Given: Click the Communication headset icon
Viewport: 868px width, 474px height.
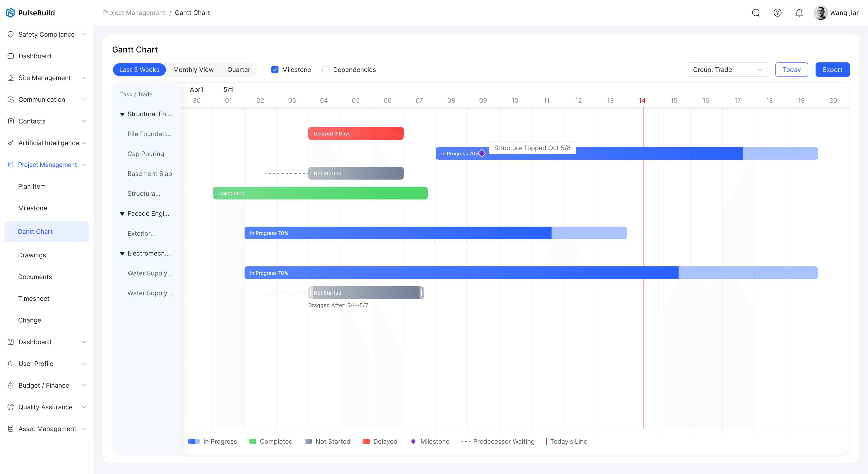Looking at the screenshot, I should 10,100.
